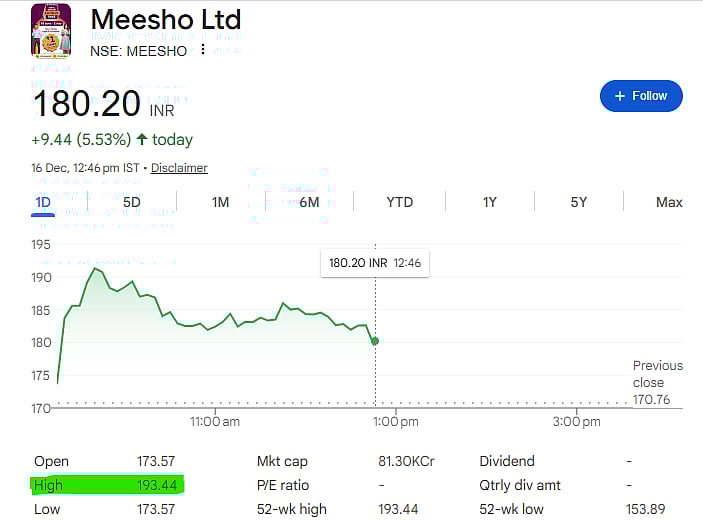Screen dimensions: 703x520
Task: Show the Max range chart
Action: pyautogui.click(x=669, y=202)
